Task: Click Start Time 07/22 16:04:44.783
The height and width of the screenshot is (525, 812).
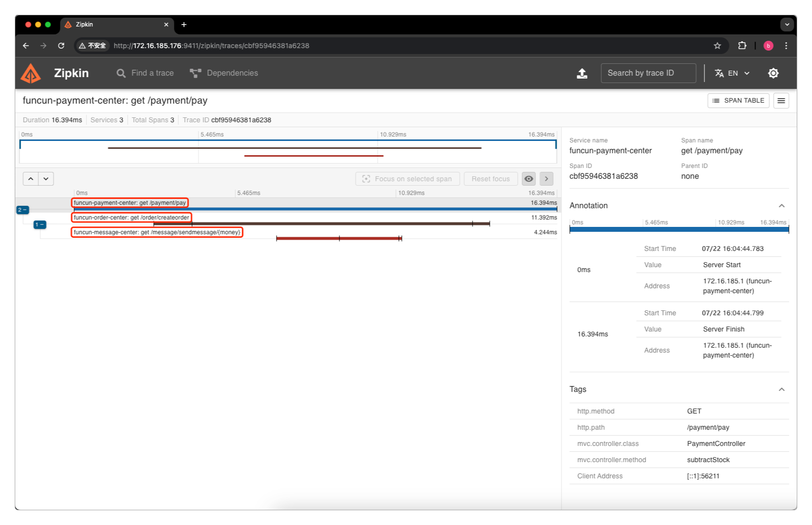Action: pyautogui.click(x=732, y=249)
